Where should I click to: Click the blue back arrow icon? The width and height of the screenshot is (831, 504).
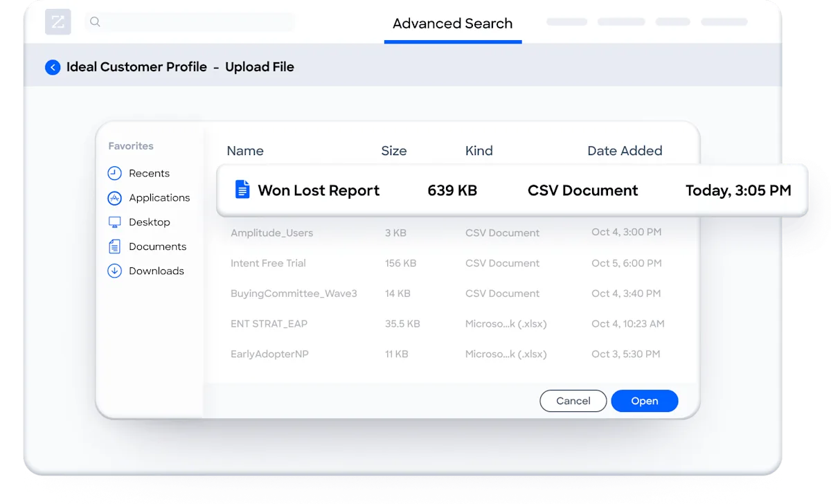point(53,67)
